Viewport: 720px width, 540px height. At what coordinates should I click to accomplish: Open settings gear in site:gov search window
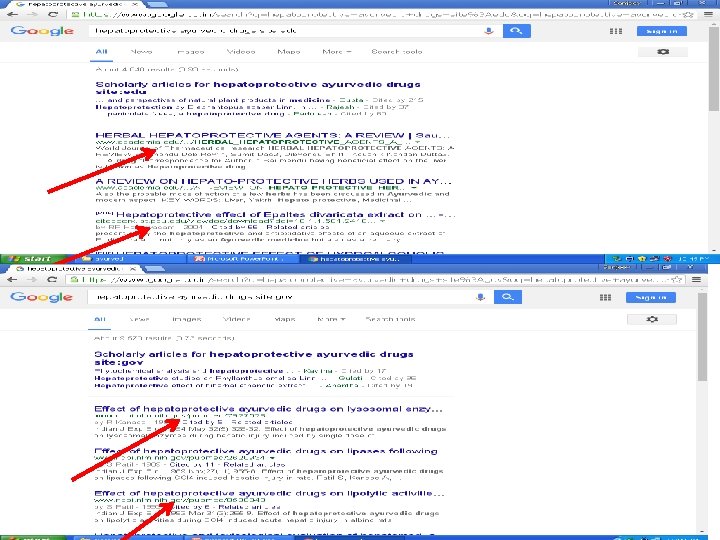click(652, 319)
